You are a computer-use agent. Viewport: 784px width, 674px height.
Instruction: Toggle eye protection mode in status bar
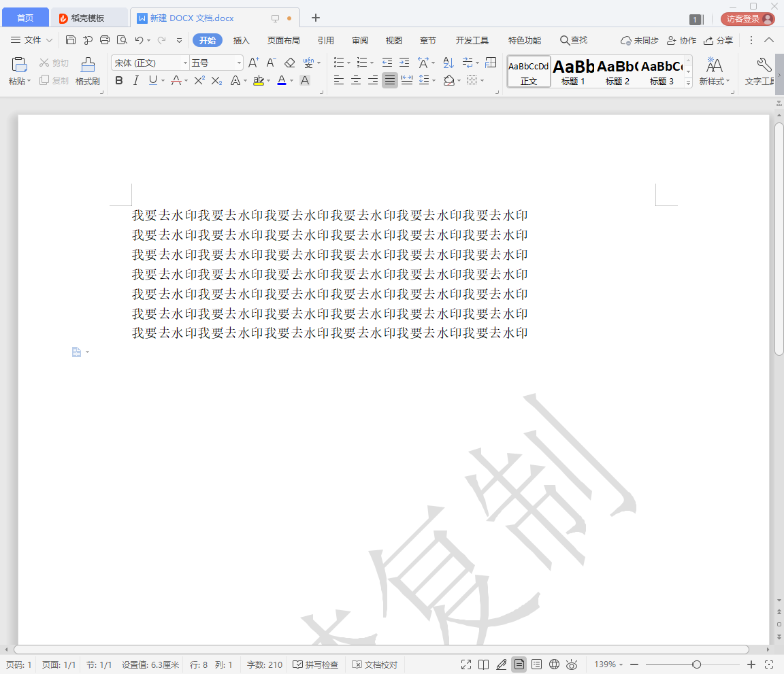click(x=572, y=664)
